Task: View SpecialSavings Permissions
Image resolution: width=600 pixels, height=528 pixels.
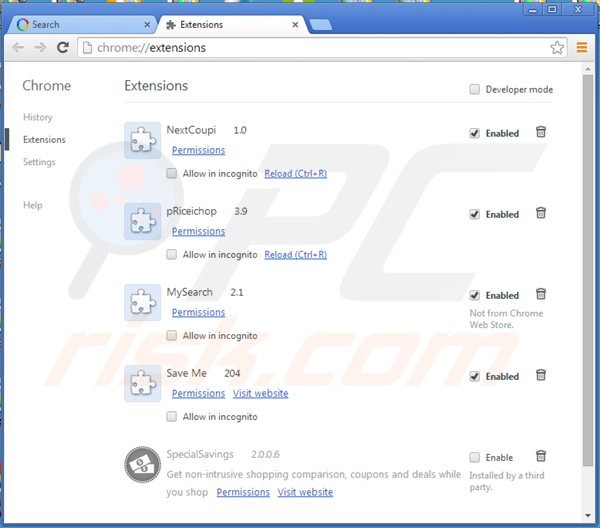Action: click(243, 492)
